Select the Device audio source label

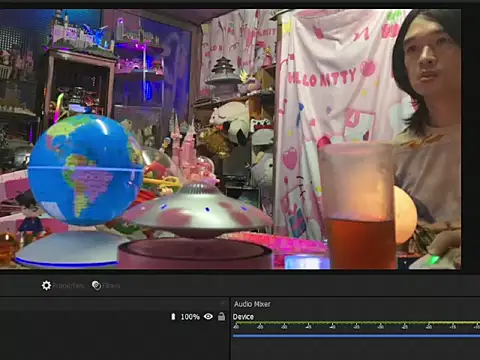(x=243, y=317)
